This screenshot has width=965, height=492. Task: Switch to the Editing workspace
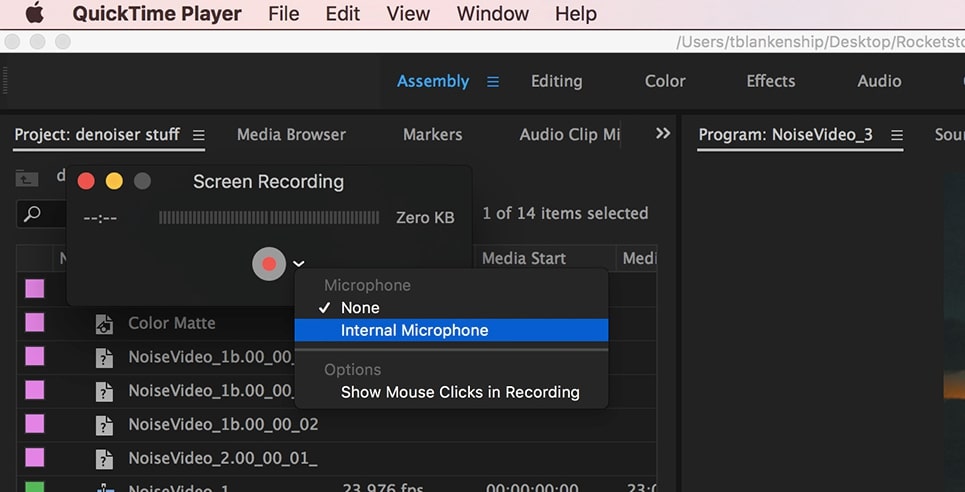[x=556, y=81]
